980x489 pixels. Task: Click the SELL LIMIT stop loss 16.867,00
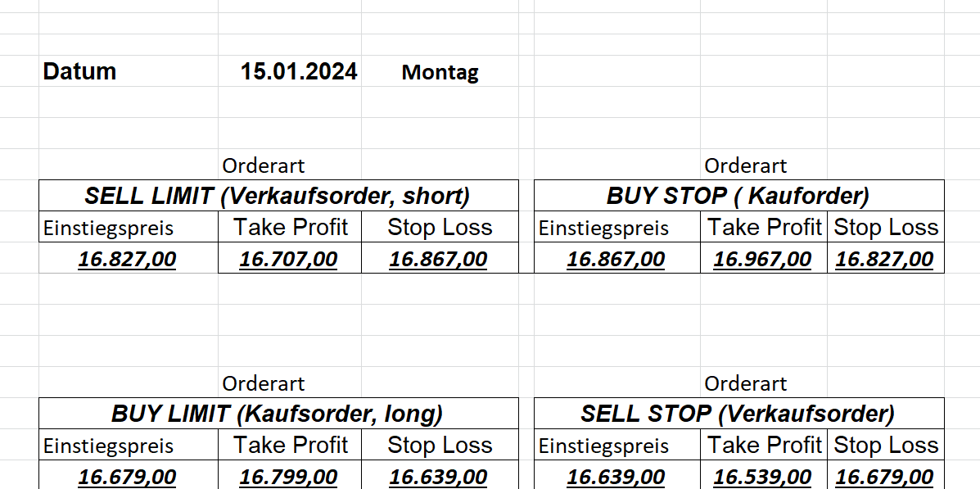438,260
